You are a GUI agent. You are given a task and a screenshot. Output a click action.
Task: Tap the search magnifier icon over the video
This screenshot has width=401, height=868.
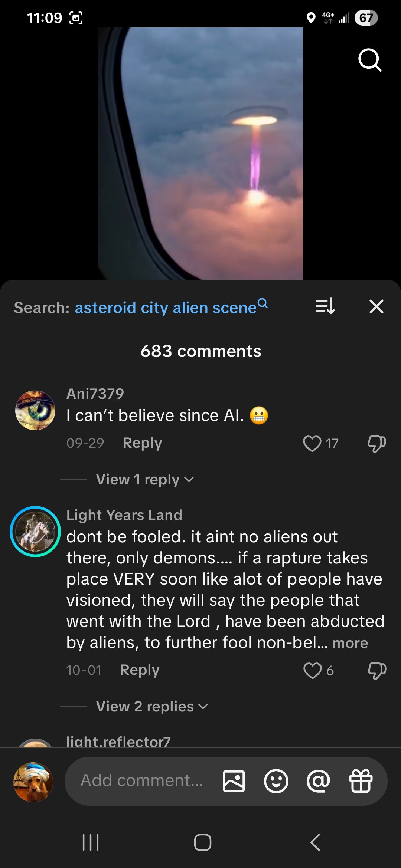point(370,60)
